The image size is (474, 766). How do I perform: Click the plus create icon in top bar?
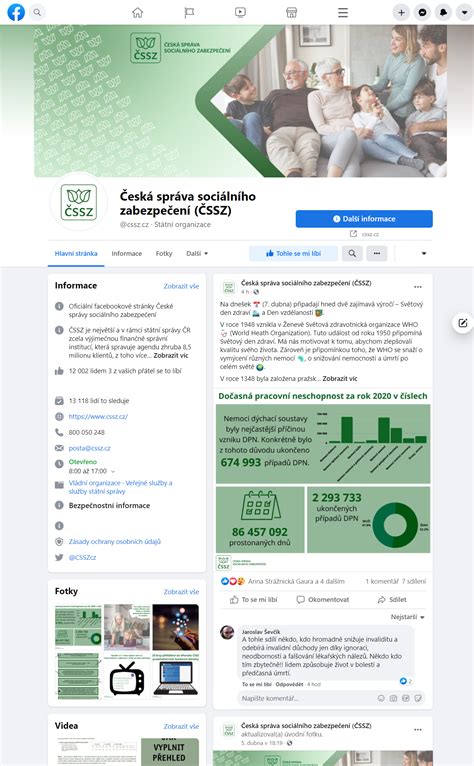401,13
